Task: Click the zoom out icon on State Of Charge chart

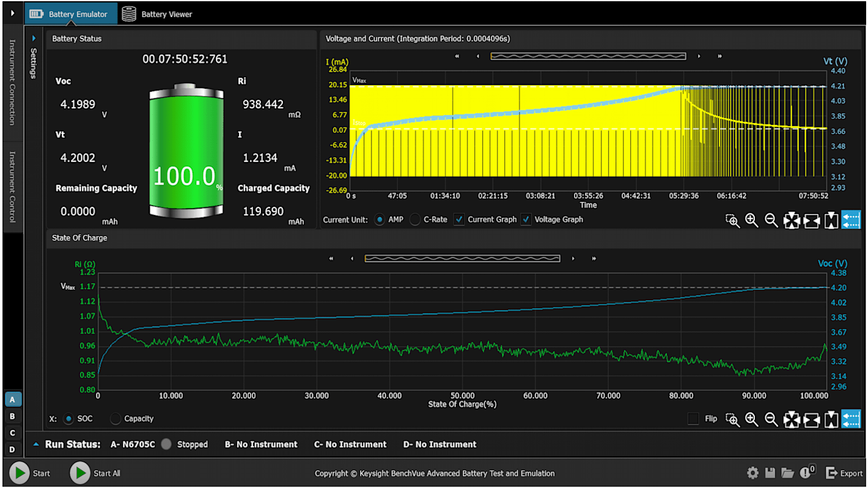Action: coord(771,420)
